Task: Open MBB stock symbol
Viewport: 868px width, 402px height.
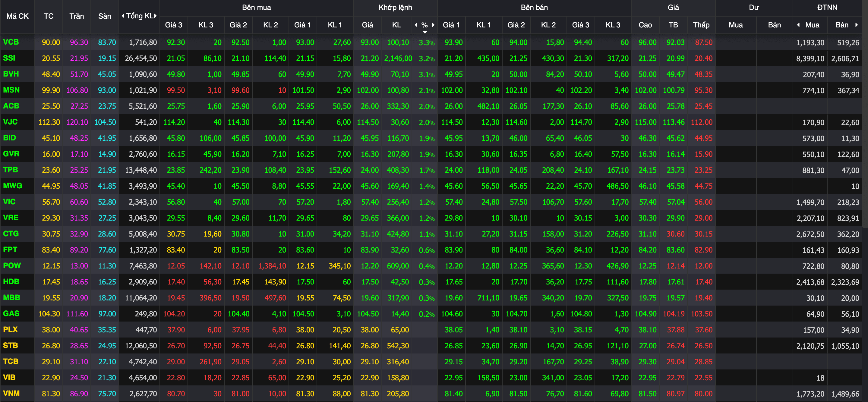Action: (x=11, y=298)
